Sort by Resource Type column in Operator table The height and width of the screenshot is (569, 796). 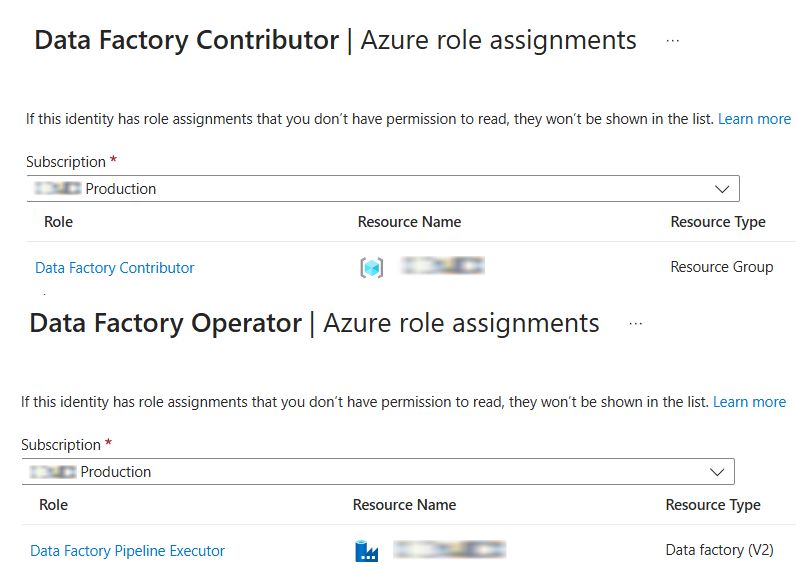[x=713, y=505]
